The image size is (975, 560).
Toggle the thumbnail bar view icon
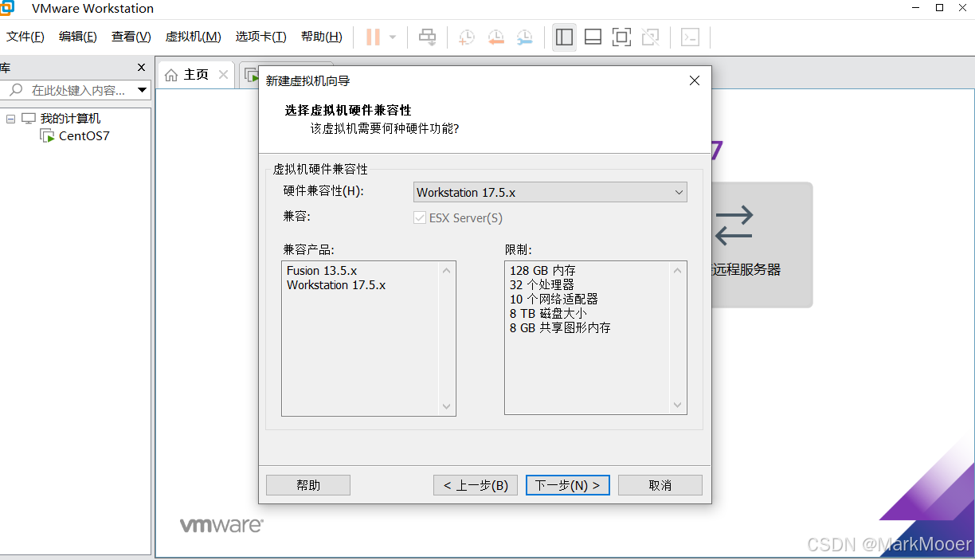pos(593,37)
